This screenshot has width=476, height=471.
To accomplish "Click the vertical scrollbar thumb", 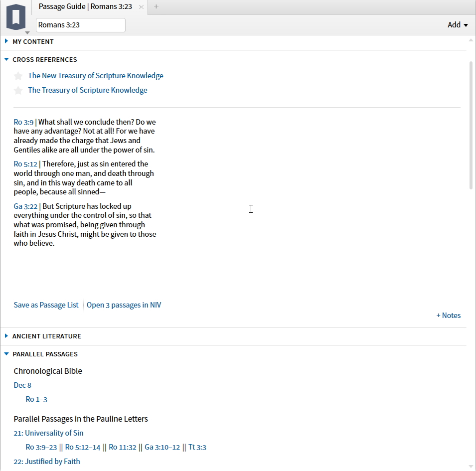I will point(471,125).
